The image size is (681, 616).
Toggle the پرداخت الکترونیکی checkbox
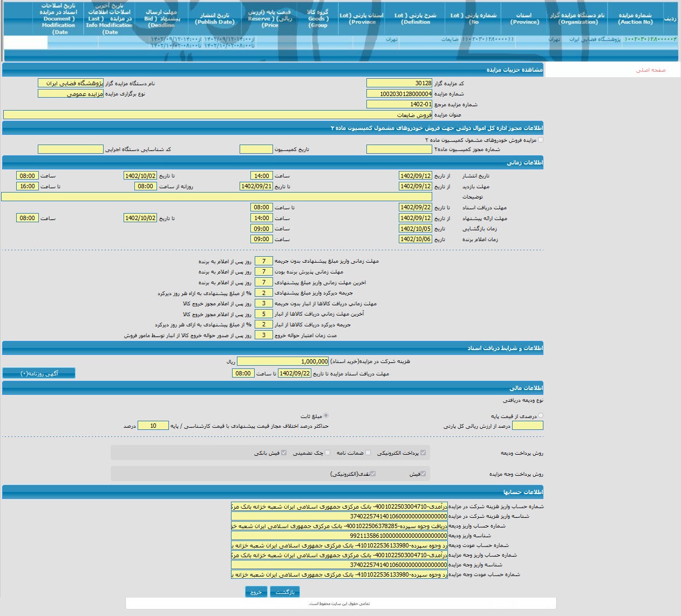tap(423, 453)
